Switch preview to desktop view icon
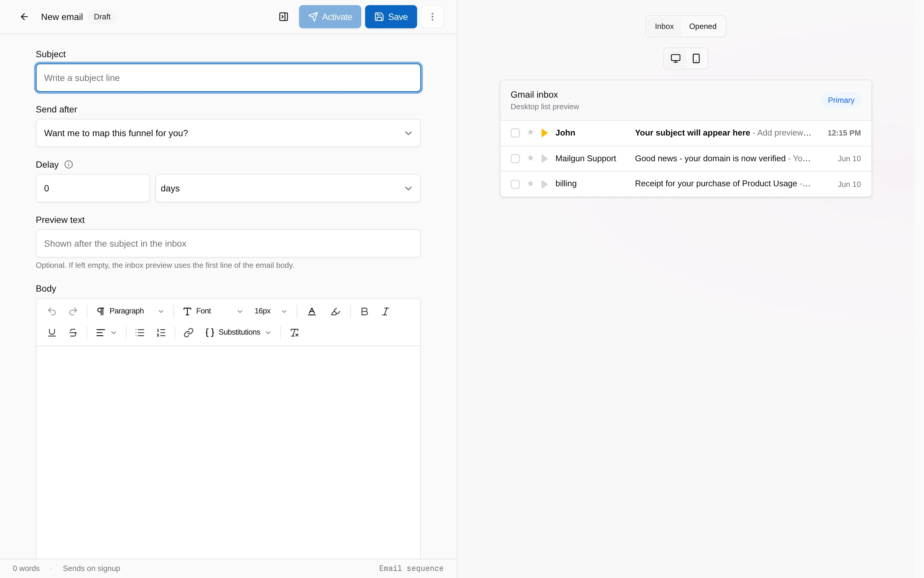924x578 pixels. click(x=675, y=58)
